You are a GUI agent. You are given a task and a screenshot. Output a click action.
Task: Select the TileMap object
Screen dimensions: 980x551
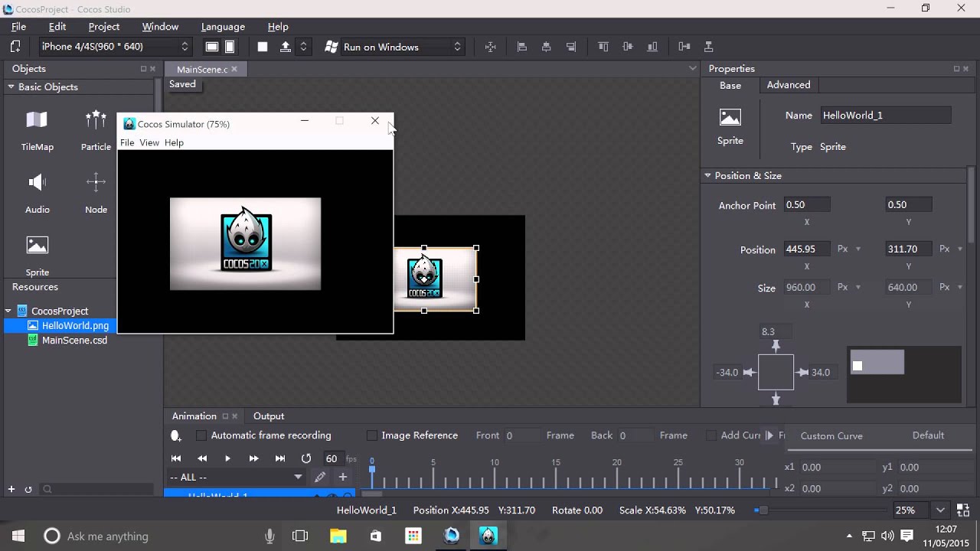click(37, 131)
